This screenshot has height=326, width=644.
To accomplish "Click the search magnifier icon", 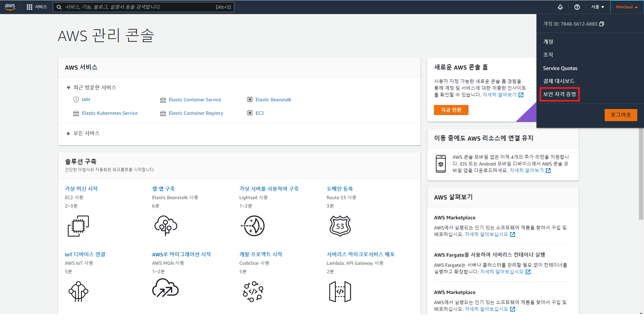I will (59, 7).
